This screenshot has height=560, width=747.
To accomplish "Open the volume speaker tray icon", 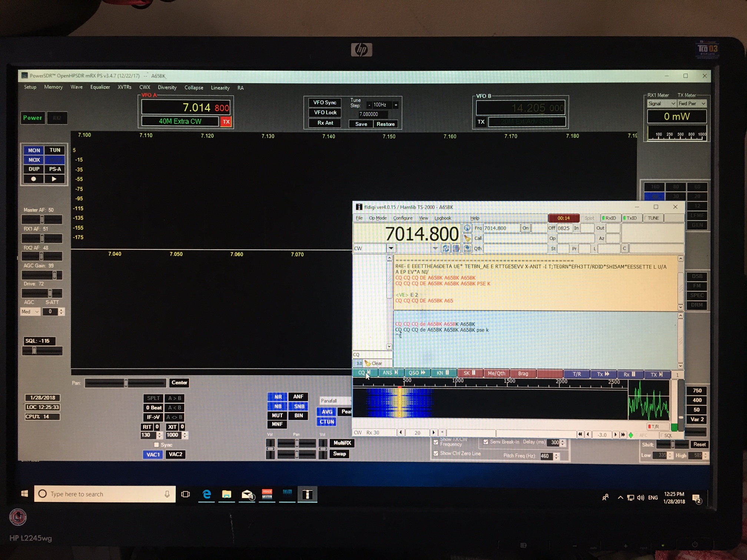I will coord(640,498).
